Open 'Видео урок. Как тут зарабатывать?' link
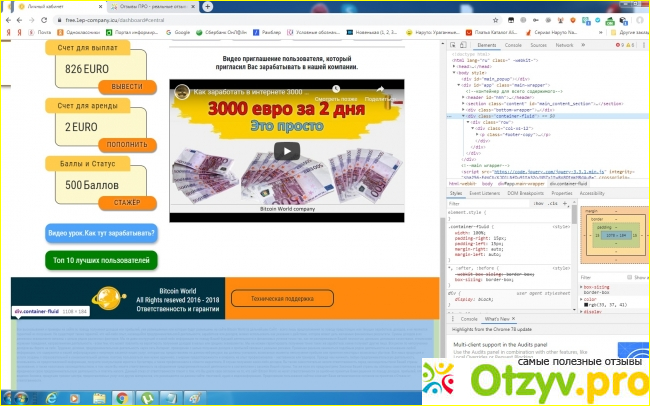This screenshot has height=406, width=650. (101, 234)
